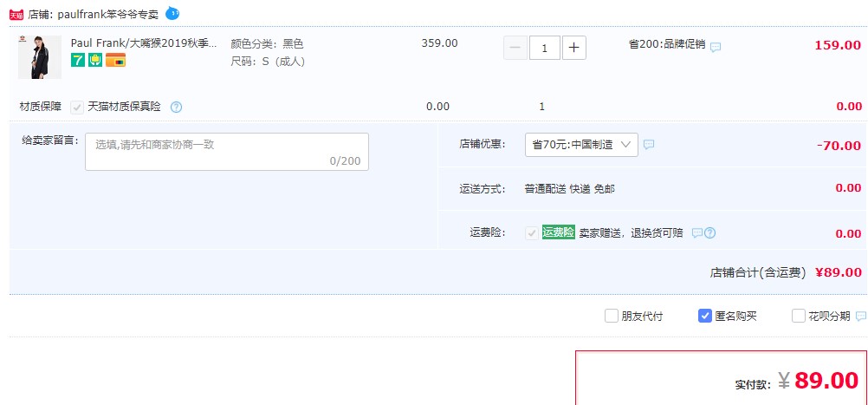Click the 材质保障 row label

click(41, 107)
